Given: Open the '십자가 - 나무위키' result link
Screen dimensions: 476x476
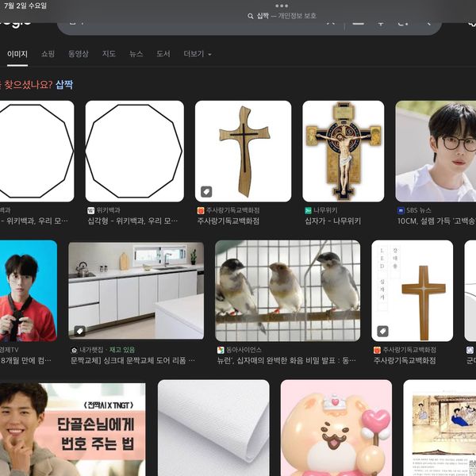Looking at the screenshot, I should click(x=332, y=221).
